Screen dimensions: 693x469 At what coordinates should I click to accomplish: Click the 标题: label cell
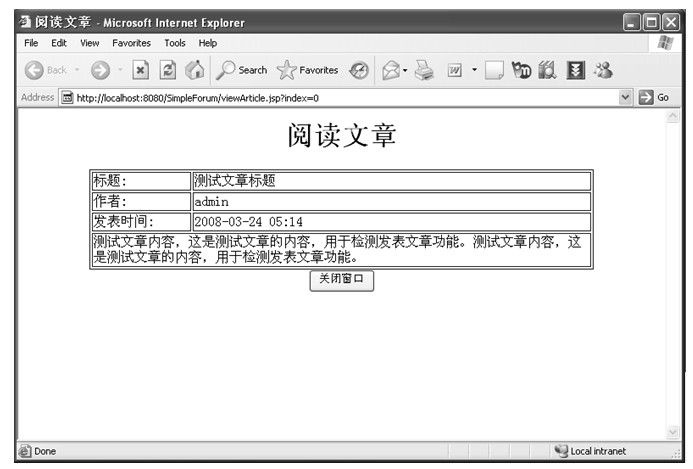point(141,181)
